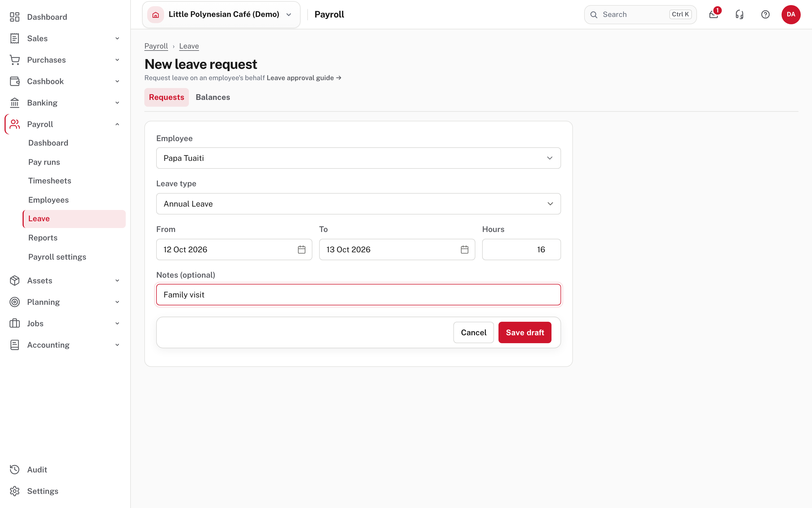The image size is (812, 508).
Task: Click the Hours field showing 16
Action: [x=521, y=250]
